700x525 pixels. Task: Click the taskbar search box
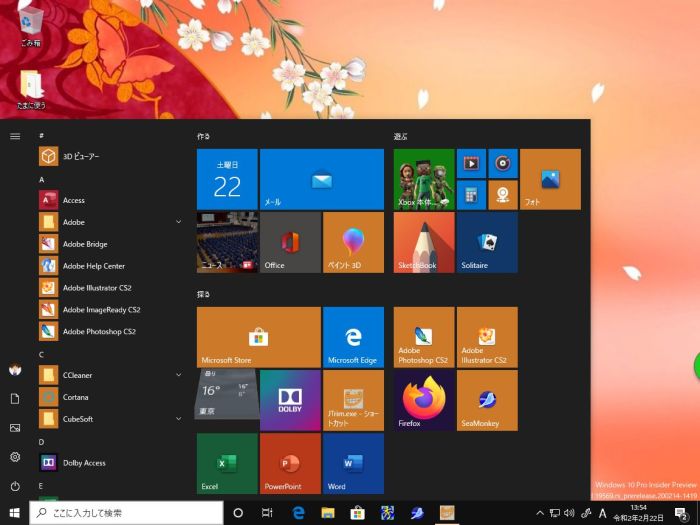[x=126, y=513]
